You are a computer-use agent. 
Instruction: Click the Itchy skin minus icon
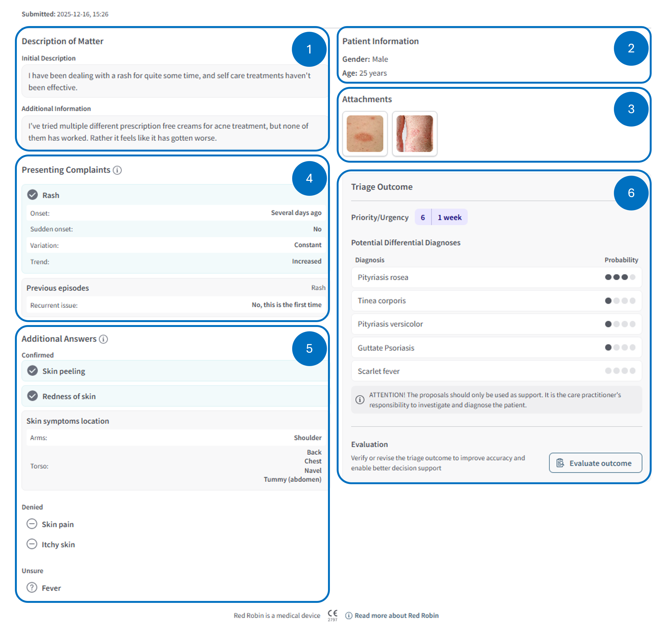click(32, 544)
